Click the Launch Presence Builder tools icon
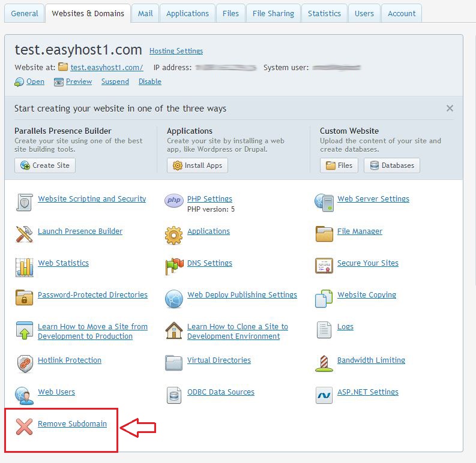 [x=24, y=234]
